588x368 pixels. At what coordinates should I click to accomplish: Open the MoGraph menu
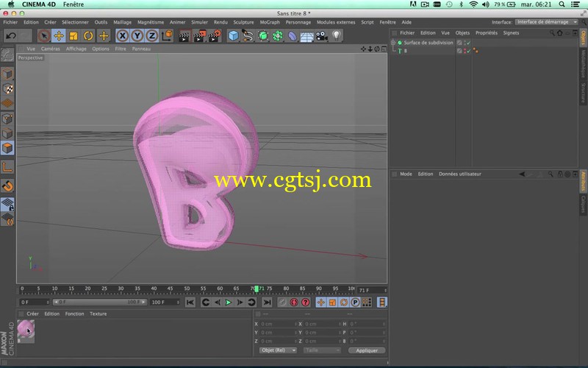270,22
